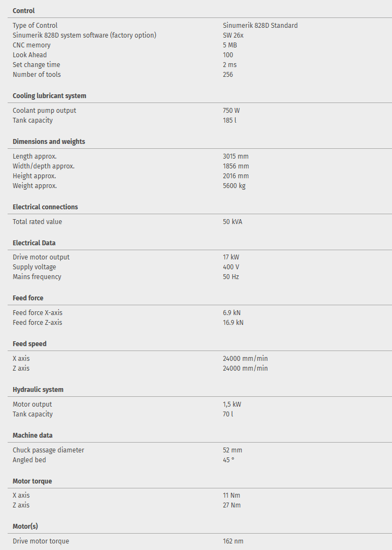The image size is (392, 550).
Task: Click the Chuck passage diameter label
Action: tap(48, 450)
